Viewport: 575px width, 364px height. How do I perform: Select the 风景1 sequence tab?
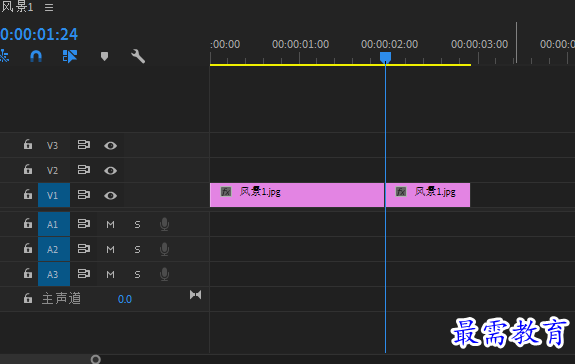coord(17,7)
